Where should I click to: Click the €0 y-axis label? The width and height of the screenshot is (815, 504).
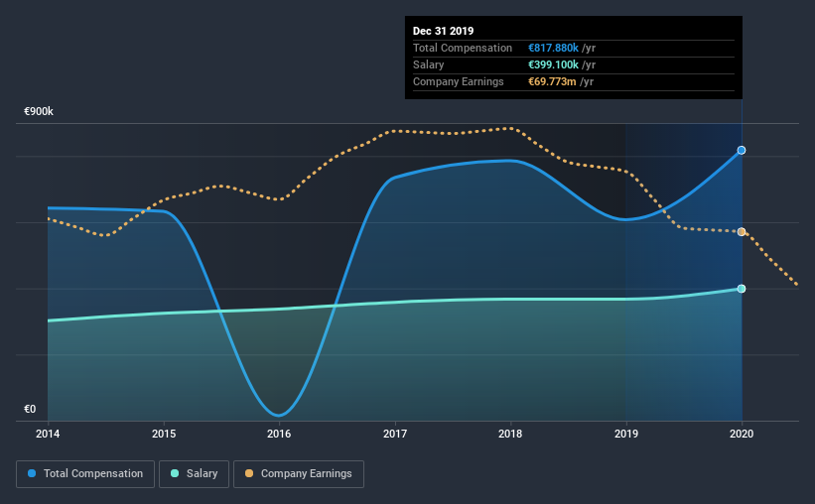click(x=30, y=409)
